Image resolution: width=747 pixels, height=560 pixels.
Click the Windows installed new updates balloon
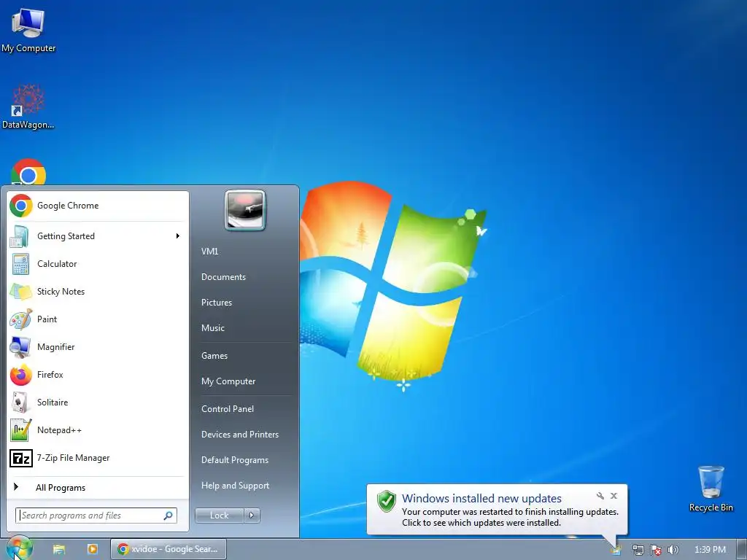click(497, 510)
